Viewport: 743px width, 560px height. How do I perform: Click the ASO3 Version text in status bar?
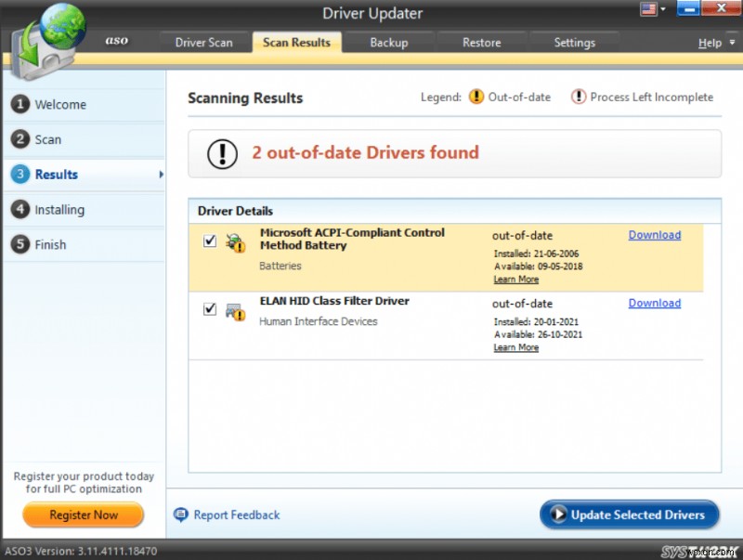(x=81, y=552)
